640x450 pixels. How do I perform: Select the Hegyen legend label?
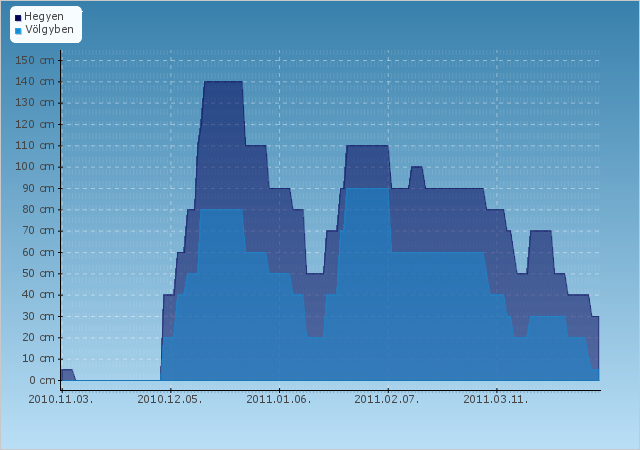[x=44, y=16]
